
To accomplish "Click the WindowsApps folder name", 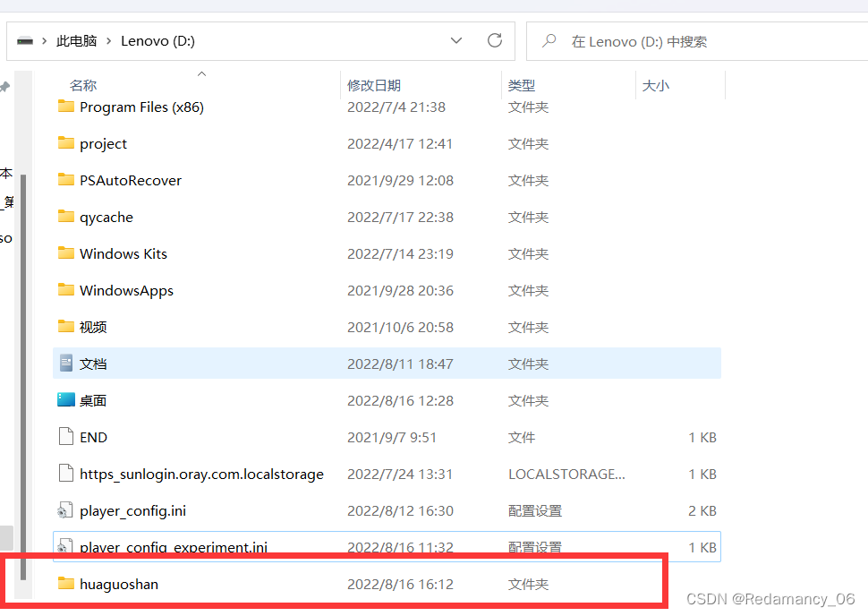I will [x=126, y=291].
